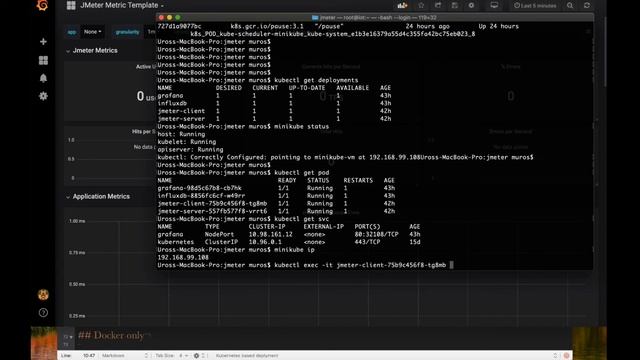The width and height of the screenshot is (640, 360).
Task: Click the Create plus icon in Grafana sidebar
Action: coord(43,42)
